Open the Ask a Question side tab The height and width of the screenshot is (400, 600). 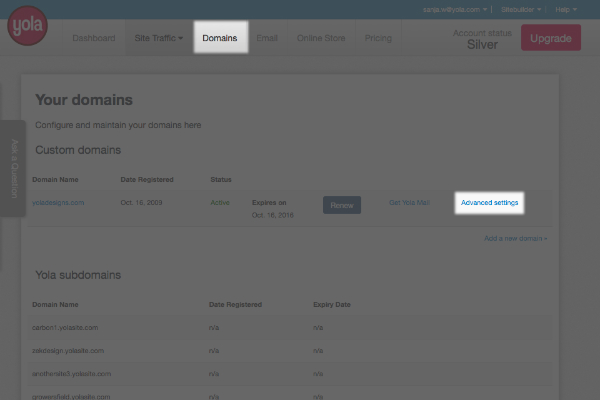pos(14,168)
